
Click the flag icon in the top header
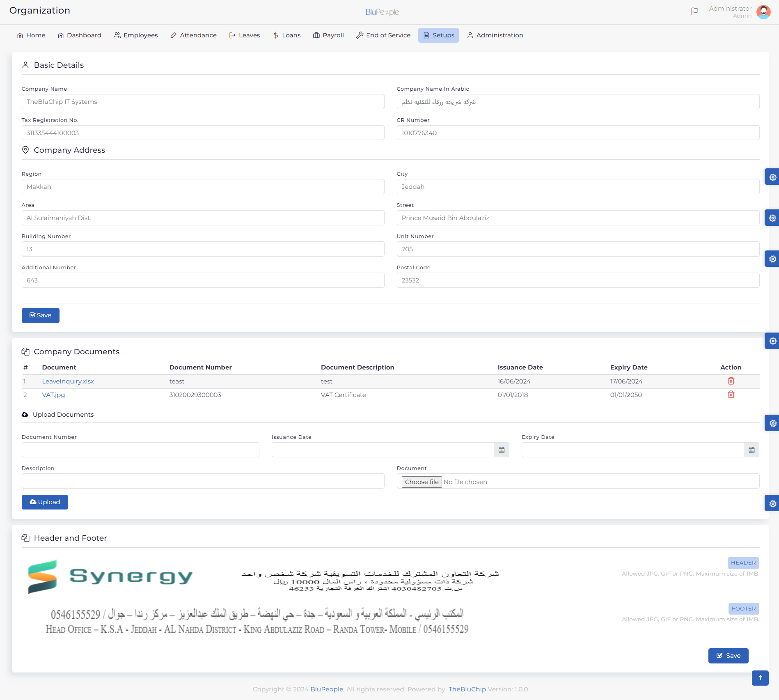(x=695, y=11)
